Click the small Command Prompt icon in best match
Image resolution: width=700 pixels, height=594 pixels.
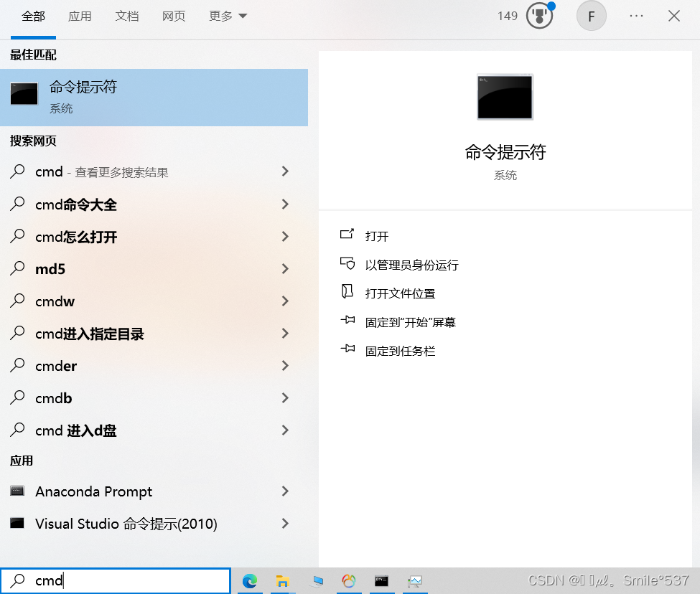click(x=24, y=94)
